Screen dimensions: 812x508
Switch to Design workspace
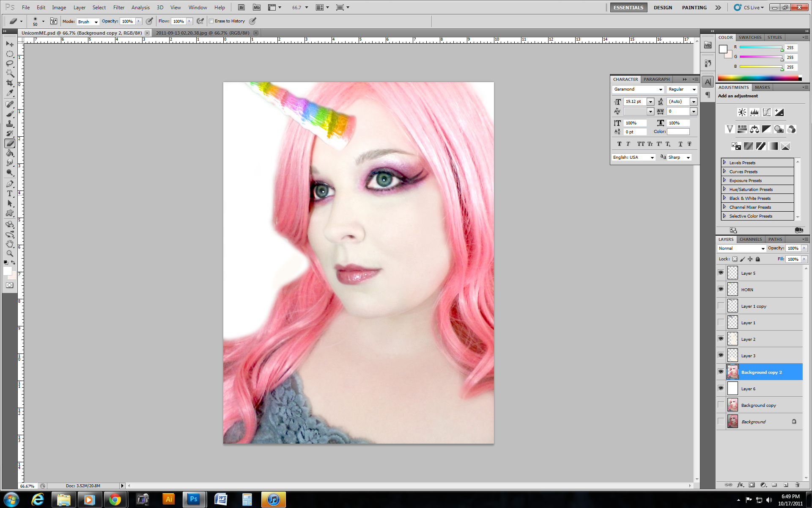[663, 8]
